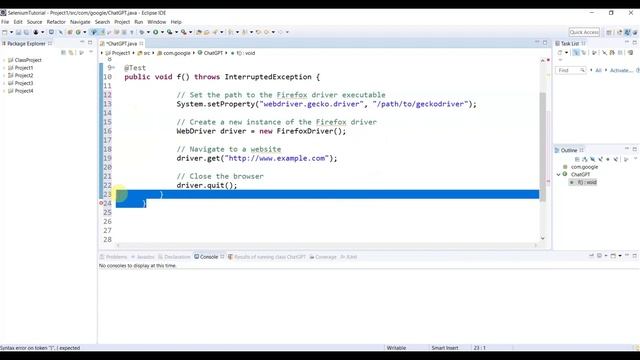
Task: Click the Open Console icon in Console toolbar
Action: pos(613,256)
